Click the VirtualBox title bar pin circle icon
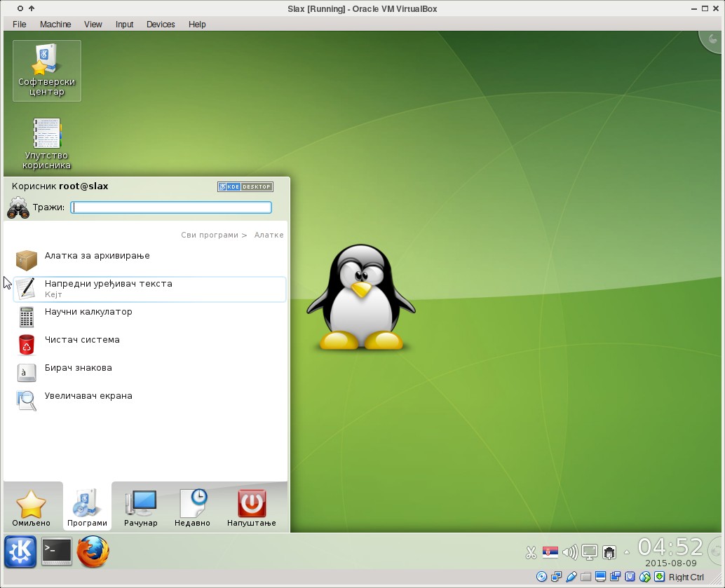Screen dimensions: 725x588 pyautogui.click(x=20, y=8)
